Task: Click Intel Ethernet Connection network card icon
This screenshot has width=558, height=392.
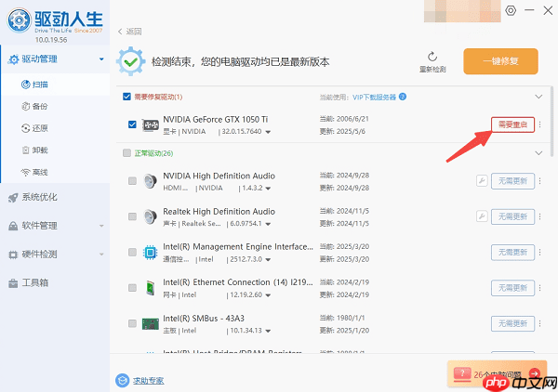Action: [150, 288]
